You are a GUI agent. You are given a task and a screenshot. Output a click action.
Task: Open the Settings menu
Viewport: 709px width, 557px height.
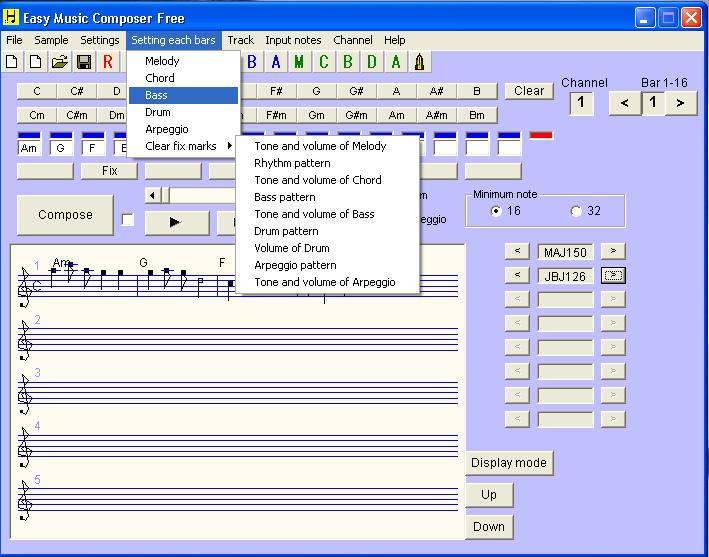point(99,40)
